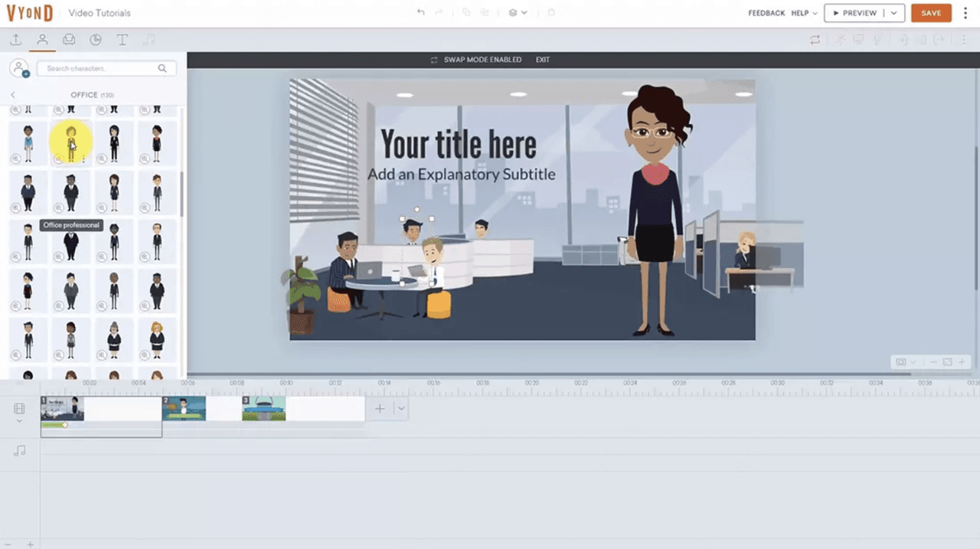Click the three-dot more options menu

tap(965, 13)
